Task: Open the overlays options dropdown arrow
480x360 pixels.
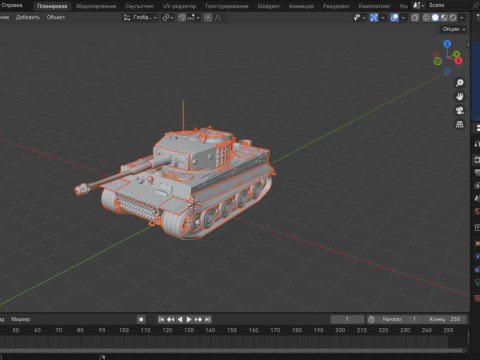Action: pos(403,18)
